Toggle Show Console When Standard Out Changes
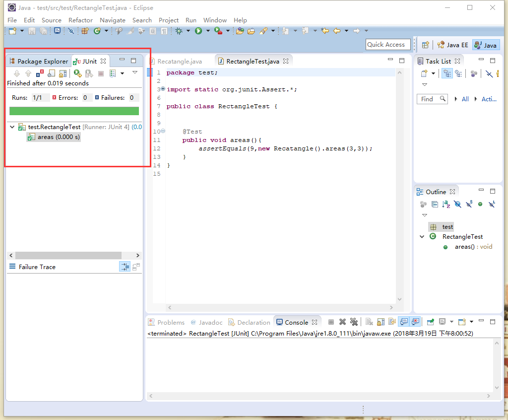The height and width of the screenshot is (420, 508). point(404,322)
